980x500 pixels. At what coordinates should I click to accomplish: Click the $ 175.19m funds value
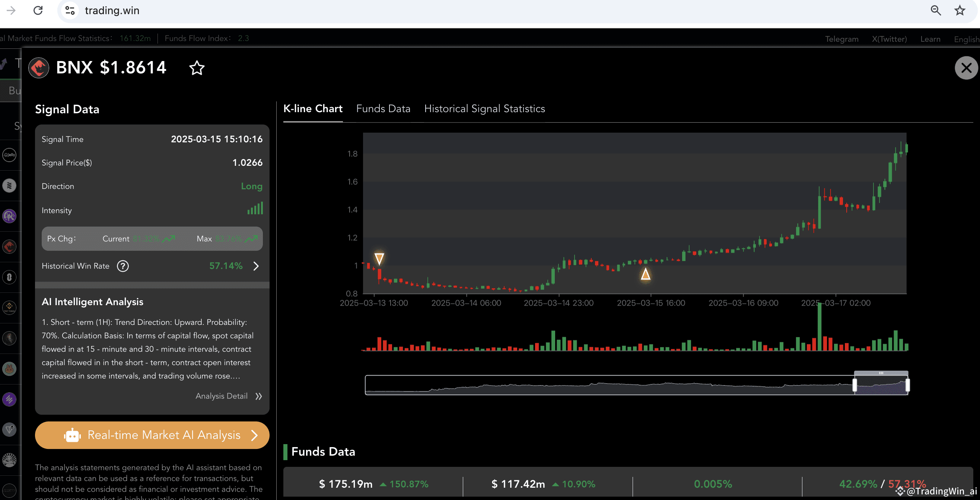pos(346,484)
